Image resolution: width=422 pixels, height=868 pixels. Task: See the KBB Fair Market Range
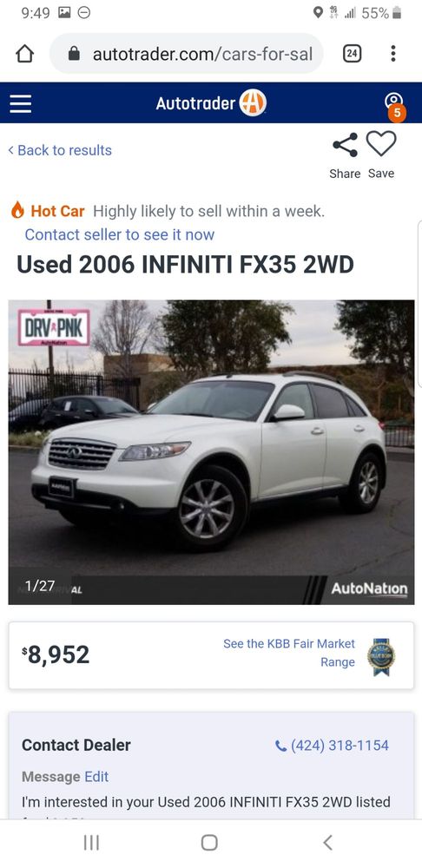coord(289,653)
